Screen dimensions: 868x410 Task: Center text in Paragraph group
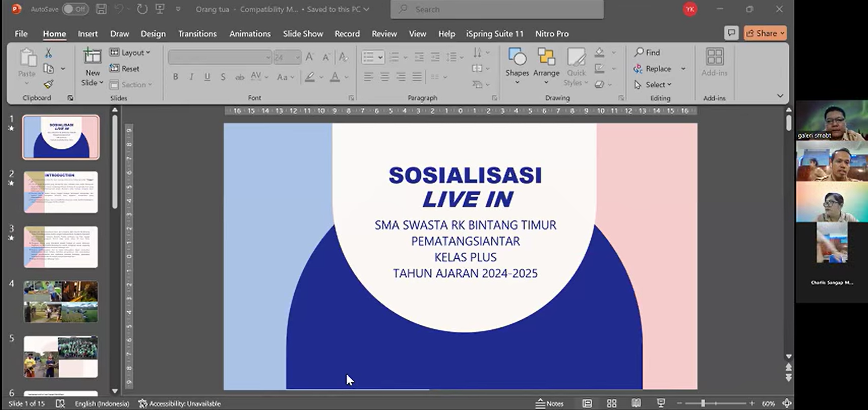384,77
